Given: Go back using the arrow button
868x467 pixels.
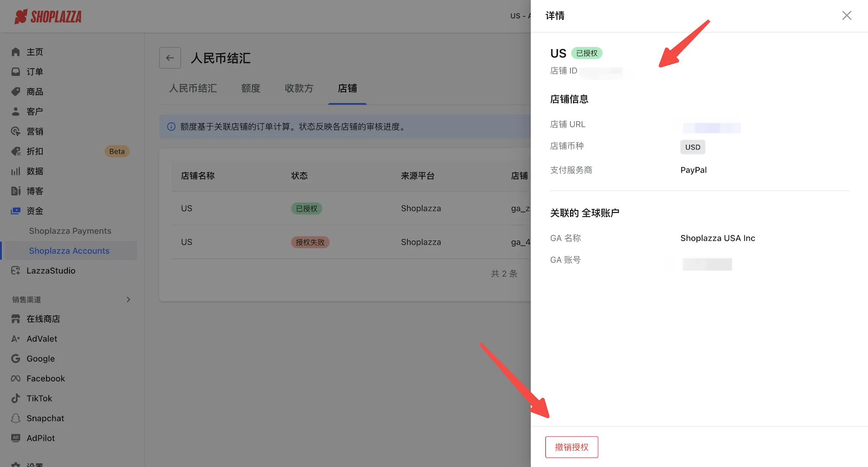Looking at the screenshot, I should [x=170, y=58].
